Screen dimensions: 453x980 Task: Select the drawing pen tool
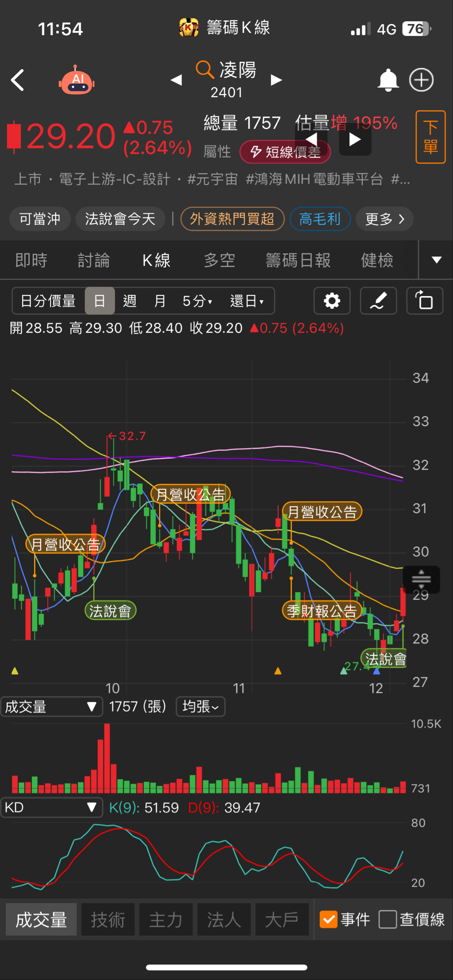378,301
